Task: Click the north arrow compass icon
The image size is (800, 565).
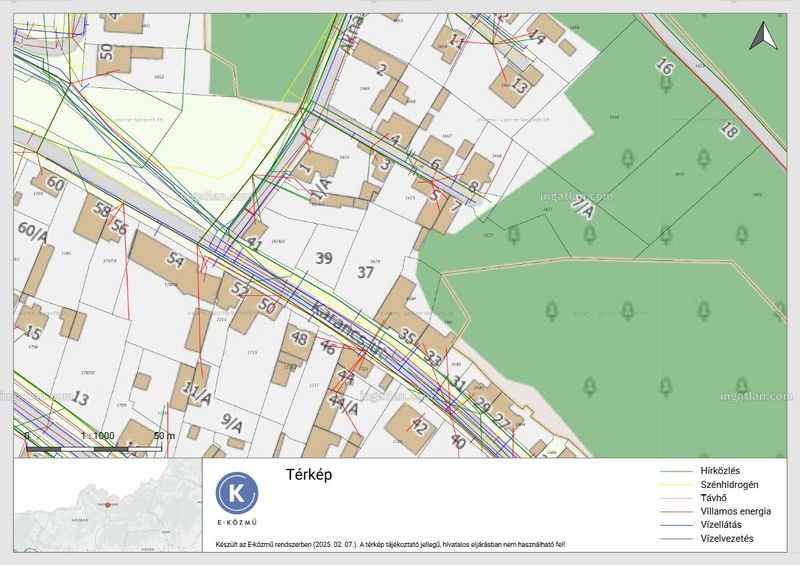Action: pos(763,36)
